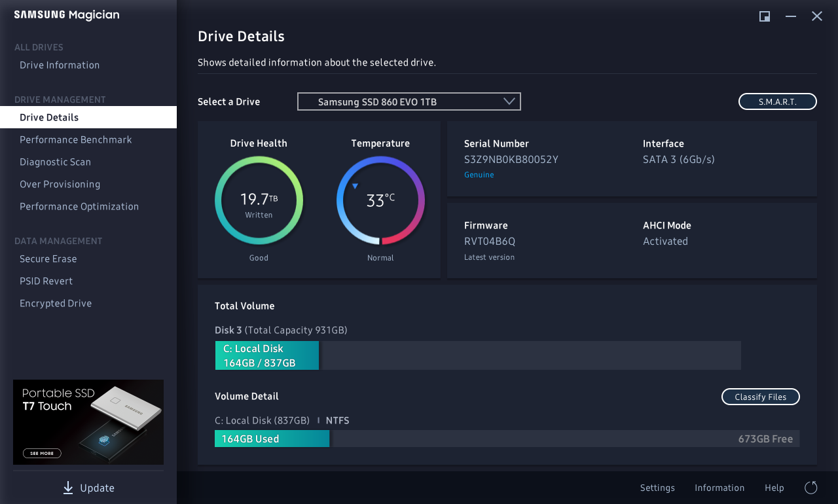The height and width of the screenshot is (504, 838).
Task: Go to Performance Benchmark page
Action: (x=76, y=139)
